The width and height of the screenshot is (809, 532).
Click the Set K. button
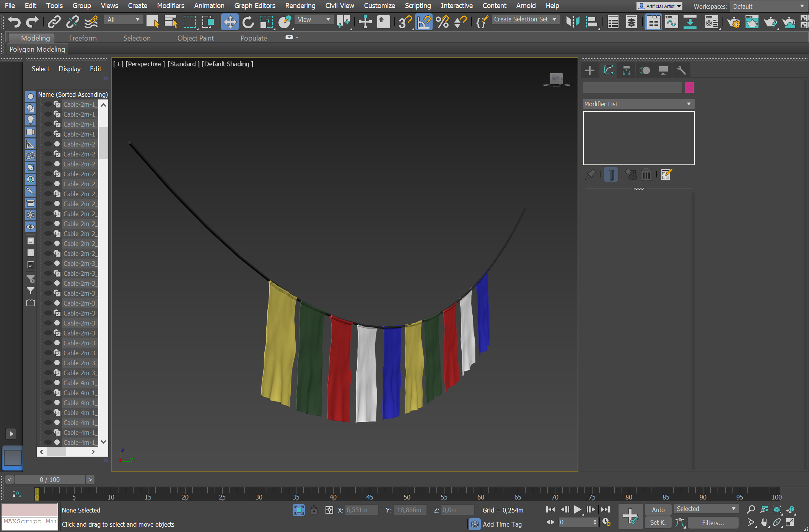tap(658, 522)
